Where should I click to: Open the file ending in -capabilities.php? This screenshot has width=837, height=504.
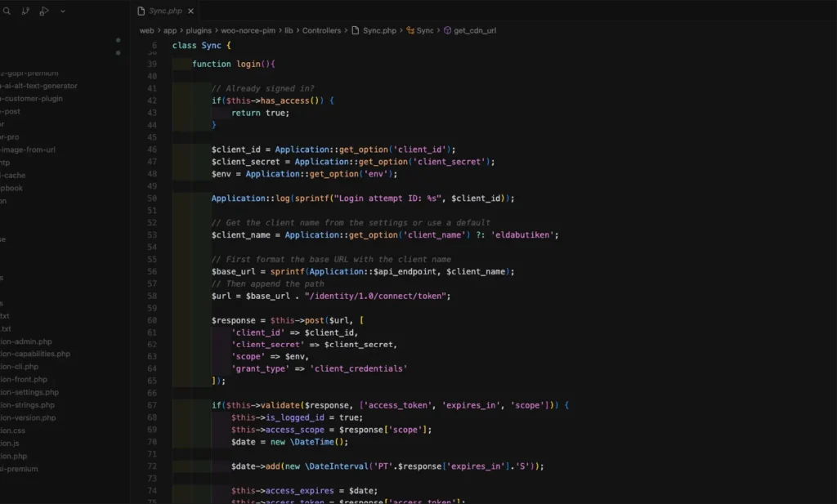34,354
